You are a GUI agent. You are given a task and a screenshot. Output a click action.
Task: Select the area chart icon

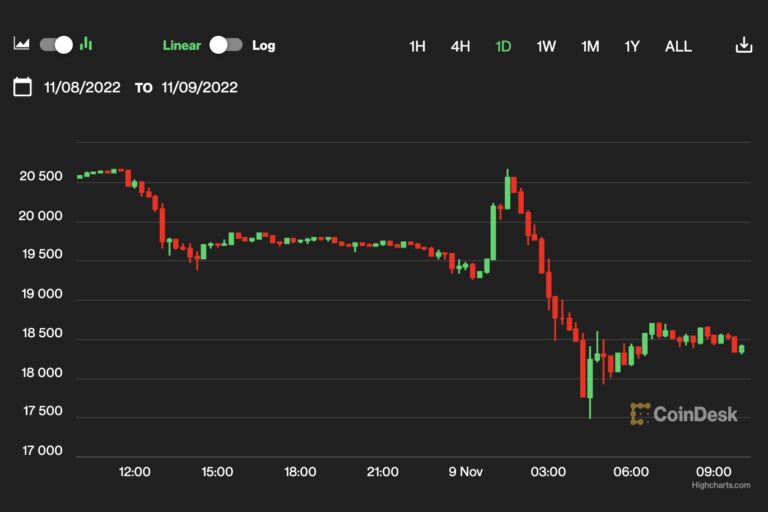pyautogui.click(x=21, y=44)
